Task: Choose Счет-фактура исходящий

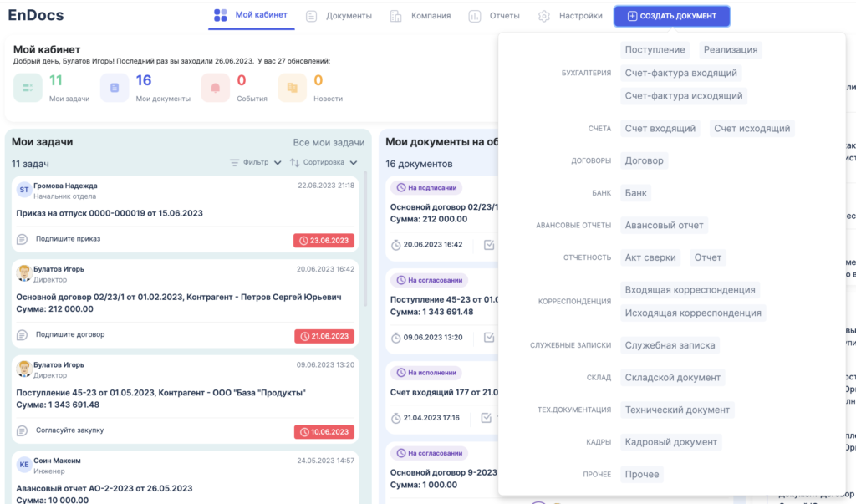Action: point(684,95)
